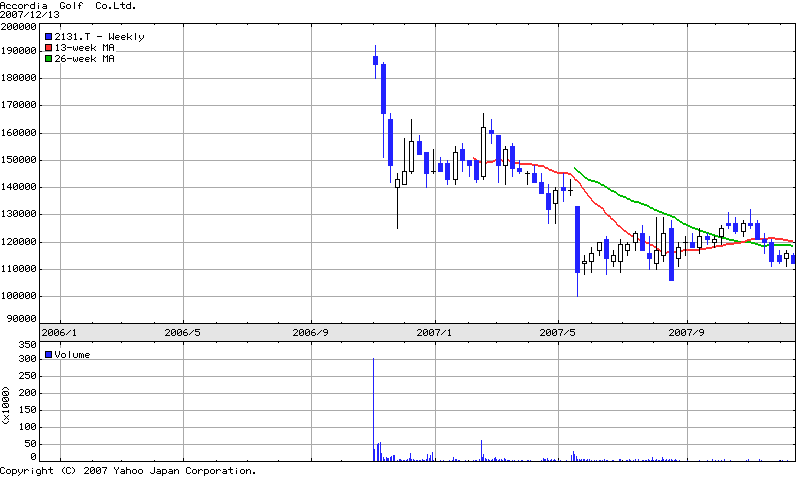The height and width of the screenshot is (477, 800).
Task: Click the 200000 price axis label
Action: tap(18, 27)
